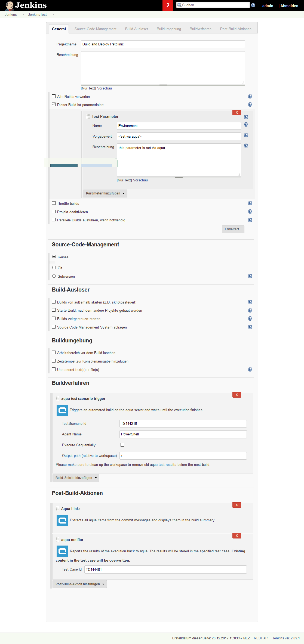This screenshot has width=304, height=644.
Task: Click the Erweitert... button
Action: tap(233, 229)
